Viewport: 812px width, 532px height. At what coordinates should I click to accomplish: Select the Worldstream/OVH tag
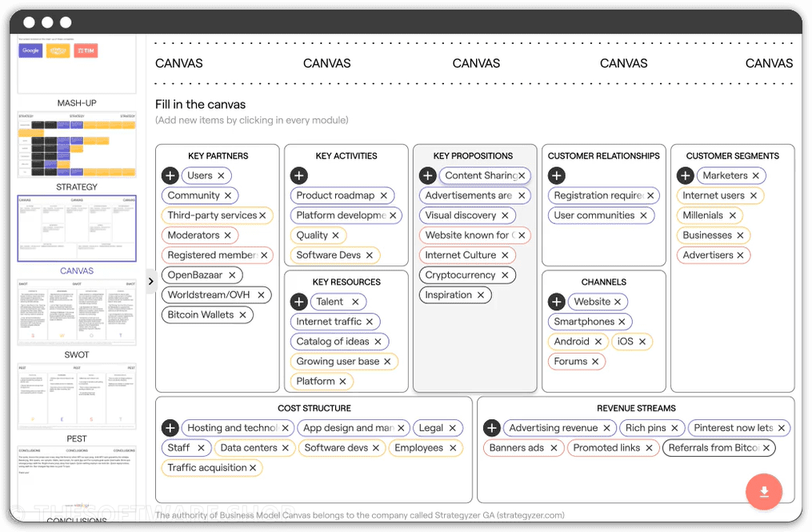[217, 294]
